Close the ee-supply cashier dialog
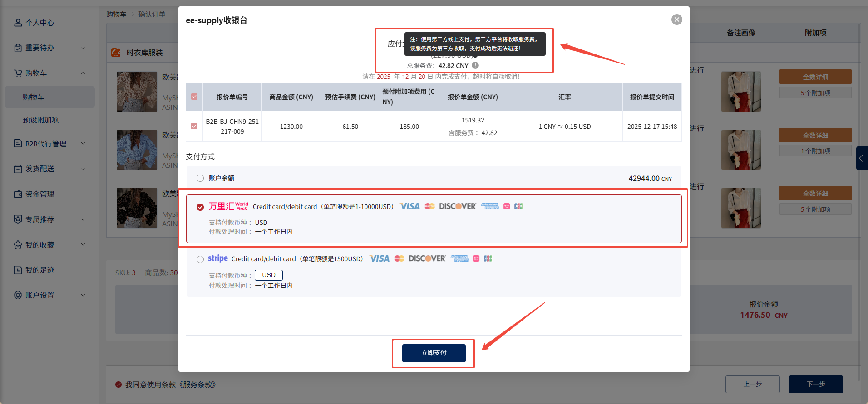The image size is (868, 404). pos(676,19)
